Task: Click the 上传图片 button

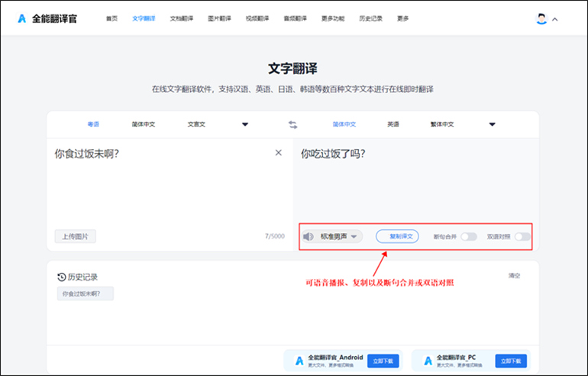Action: click(76, 236)
